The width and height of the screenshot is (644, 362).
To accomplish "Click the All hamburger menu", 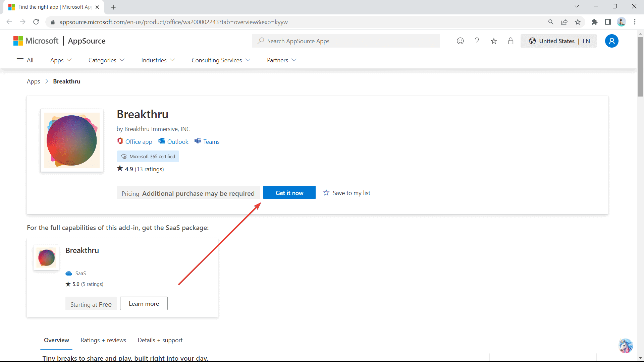I will click(25, 60).
